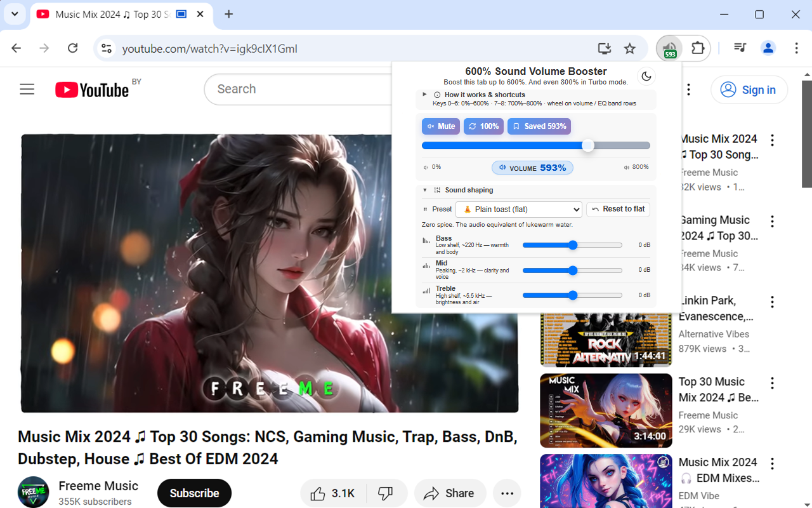Click the Share button under the video

450,493
